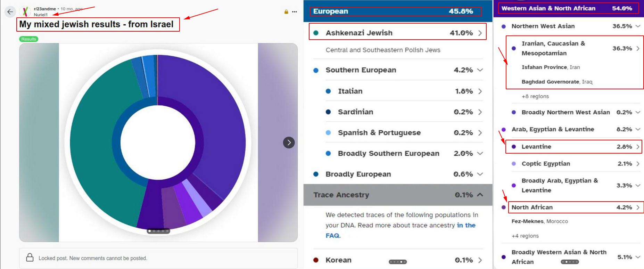Viewport: 644px width, 269px height.
Task: Open Ashkenazi Jewish details chevron
Action: pos(480,33)
